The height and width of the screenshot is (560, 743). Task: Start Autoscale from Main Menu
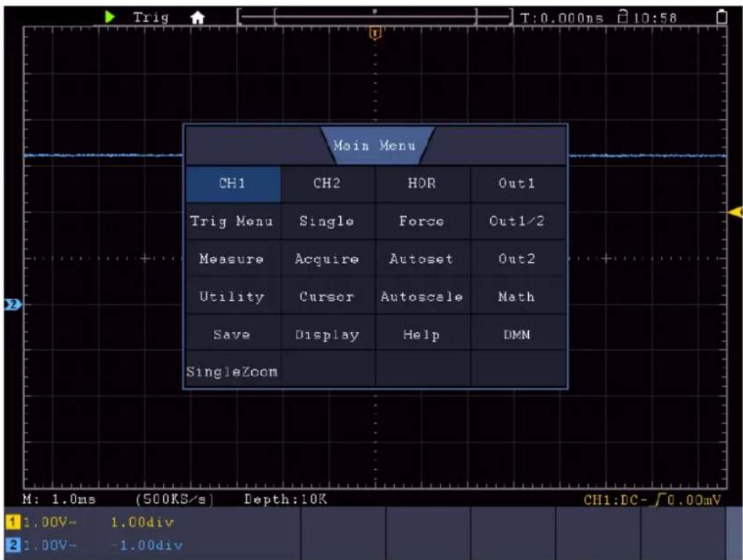coord(422,297)
